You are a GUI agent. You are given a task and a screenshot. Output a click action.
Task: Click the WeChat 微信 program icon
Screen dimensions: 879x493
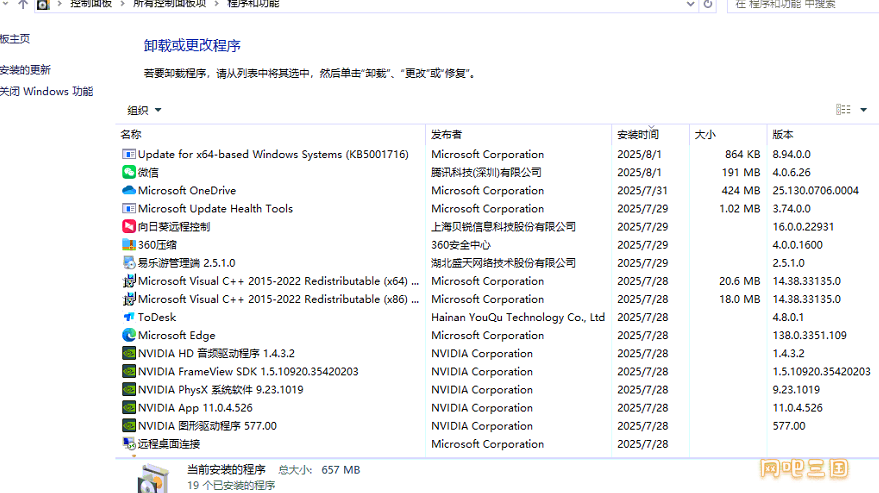point(129,172)
